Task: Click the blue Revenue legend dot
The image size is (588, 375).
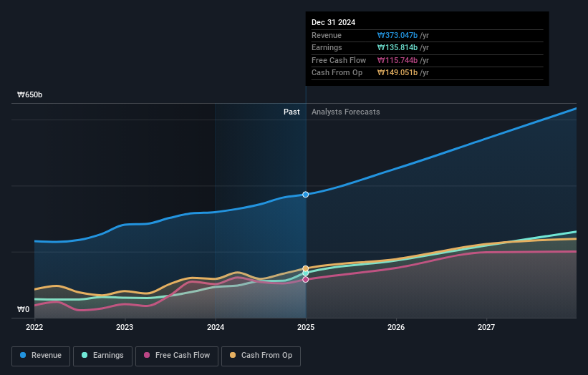Action: pos(23,355)
